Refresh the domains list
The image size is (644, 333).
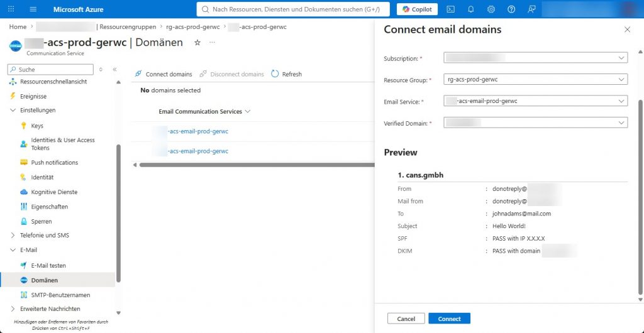coord(287,74)
